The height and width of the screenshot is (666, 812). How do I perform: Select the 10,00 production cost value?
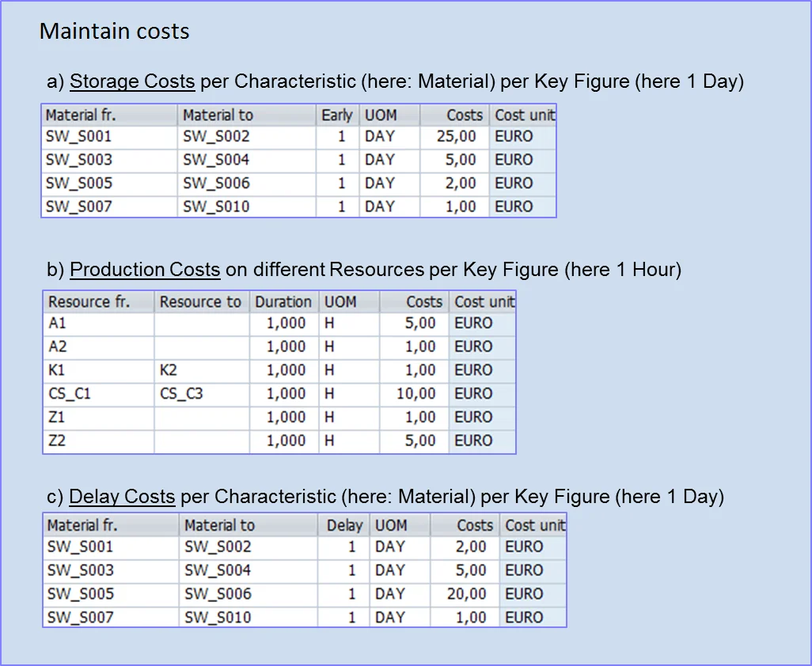[414, 394]
